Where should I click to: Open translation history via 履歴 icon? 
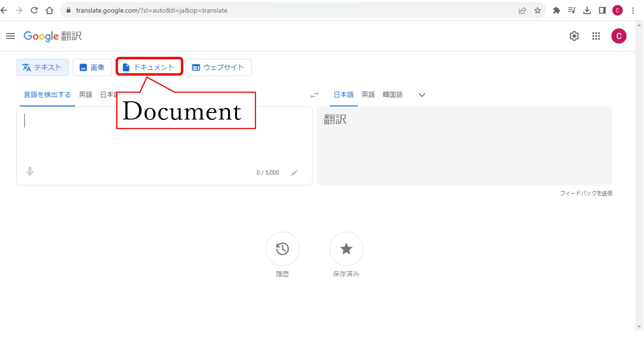(283, 249)
